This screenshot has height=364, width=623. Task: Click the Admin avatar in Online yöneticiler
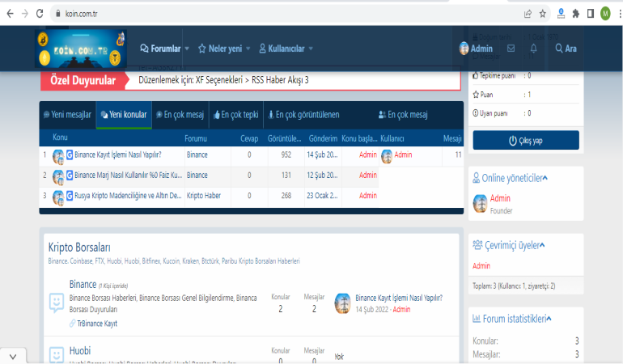point(480,204)
